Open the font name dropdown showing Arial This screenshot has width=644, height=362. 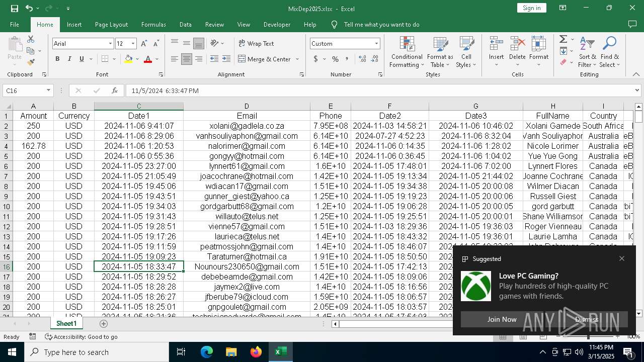coord(110,44)
